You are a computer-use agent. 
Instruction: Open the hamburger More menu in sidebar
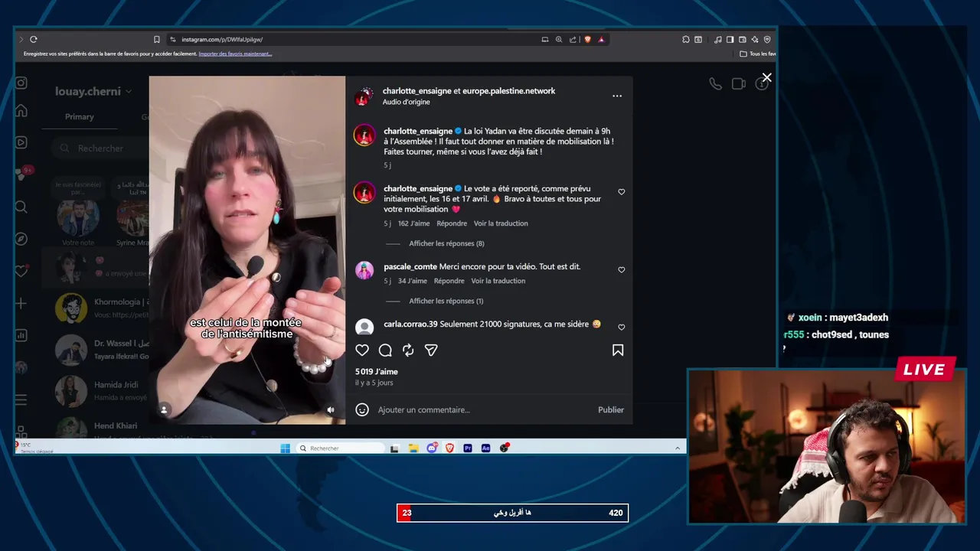click(21, 399)
